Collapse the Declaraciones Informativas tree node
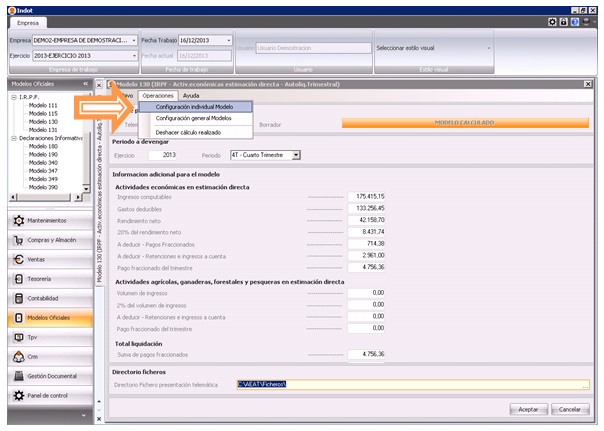This screenshot has width=604, height=431. tap(12, 137)
